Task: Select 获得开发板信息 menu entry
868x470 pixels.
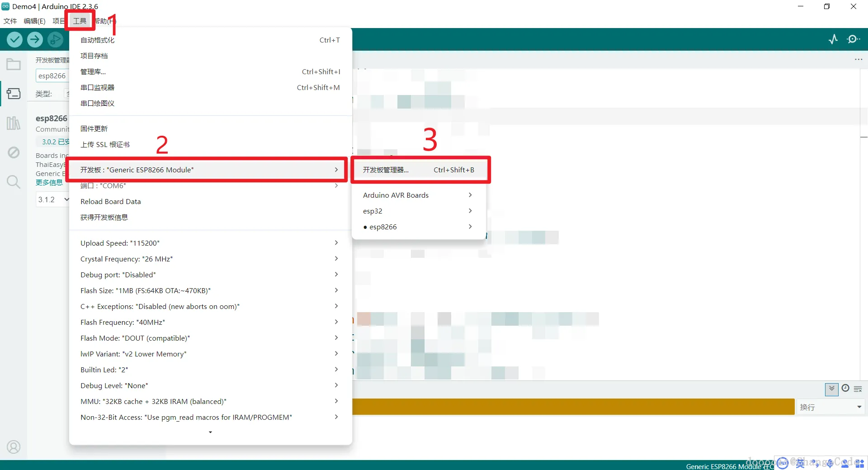Action: click(x=211, y=218)
